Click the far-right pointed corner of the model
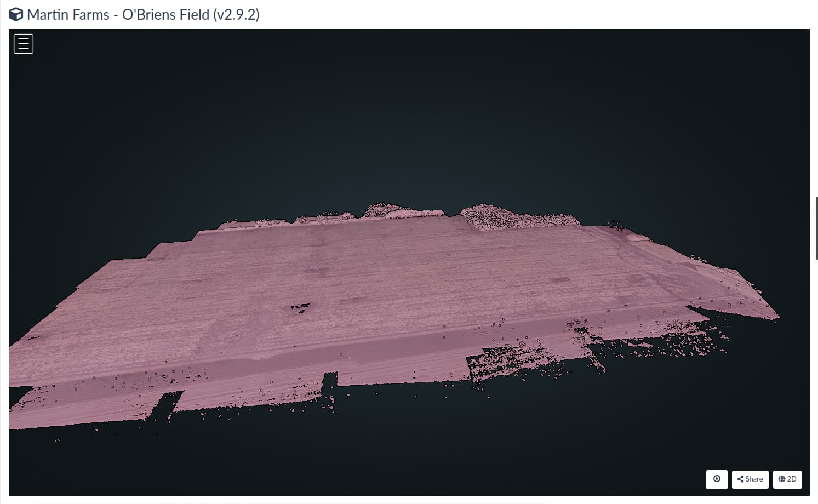Screen dimensions: 818x504 pos(776,316)
